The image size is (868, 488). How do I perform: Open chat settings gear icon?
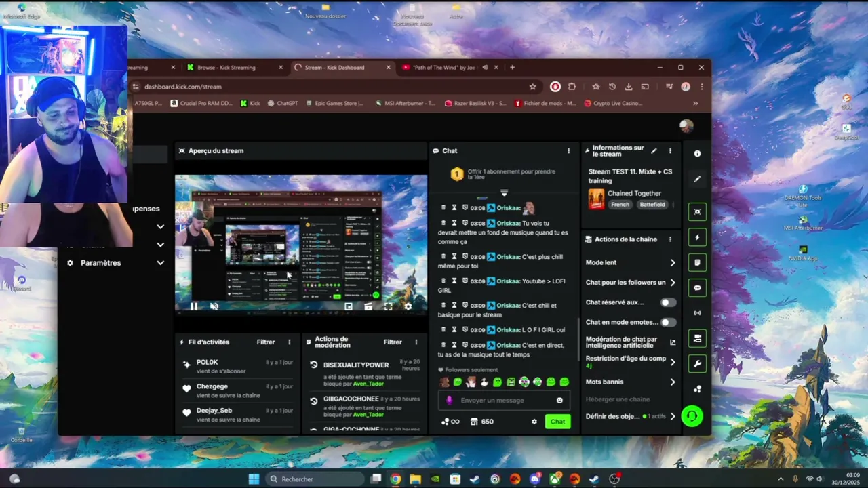pos(534,422)
